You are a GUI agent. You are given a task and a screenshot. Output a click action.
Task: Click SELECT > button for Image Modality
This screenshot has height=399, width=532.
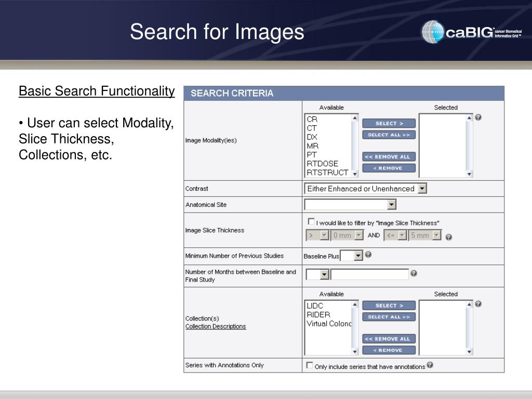389,123
